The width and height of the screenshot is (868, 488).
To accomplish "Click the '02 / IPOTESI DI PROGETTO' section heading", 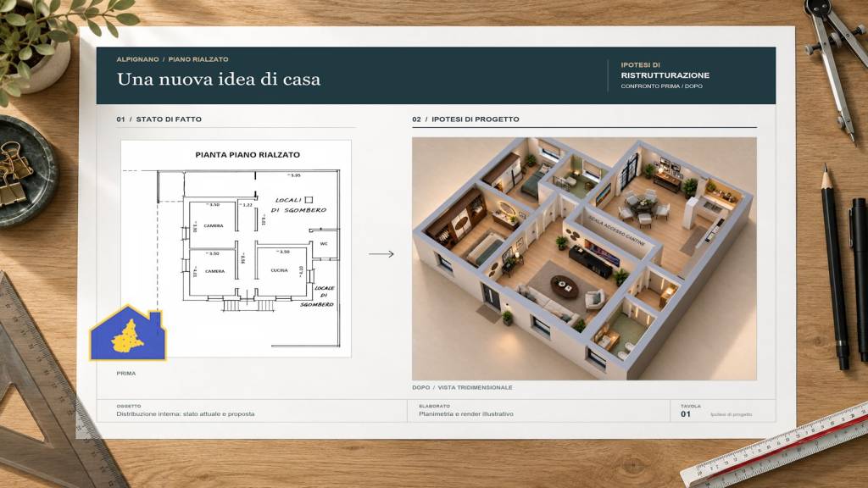I will pos(465,119).
